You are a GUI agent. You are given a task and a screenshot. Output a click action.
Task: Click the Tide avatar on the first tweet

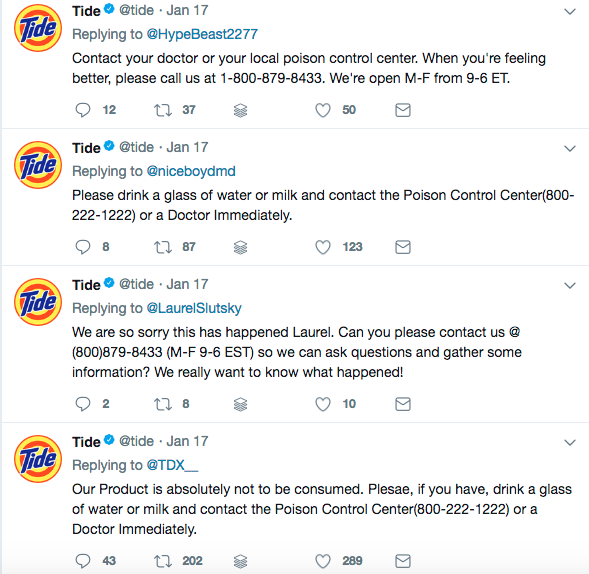click(38, 28)
